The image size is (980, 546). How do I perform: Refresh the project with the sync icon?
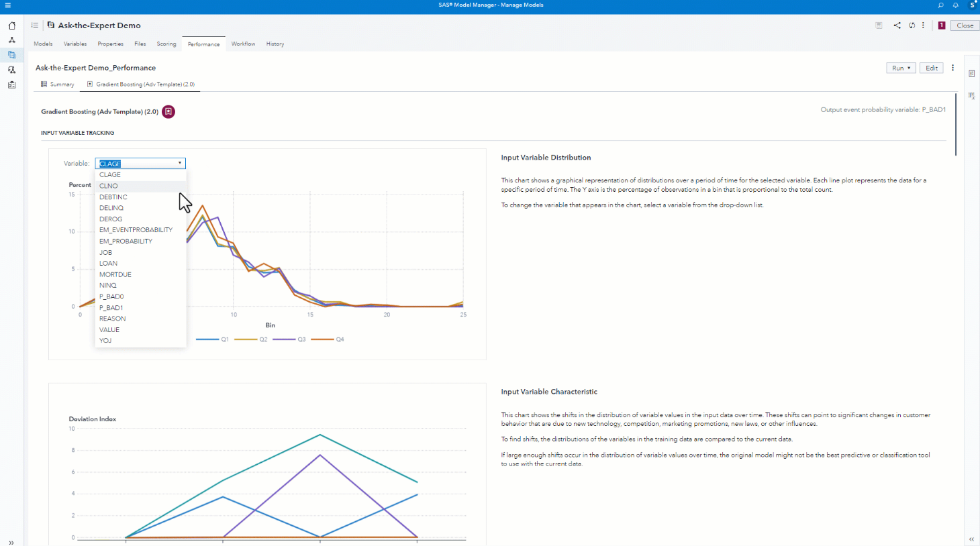(912, 25)
